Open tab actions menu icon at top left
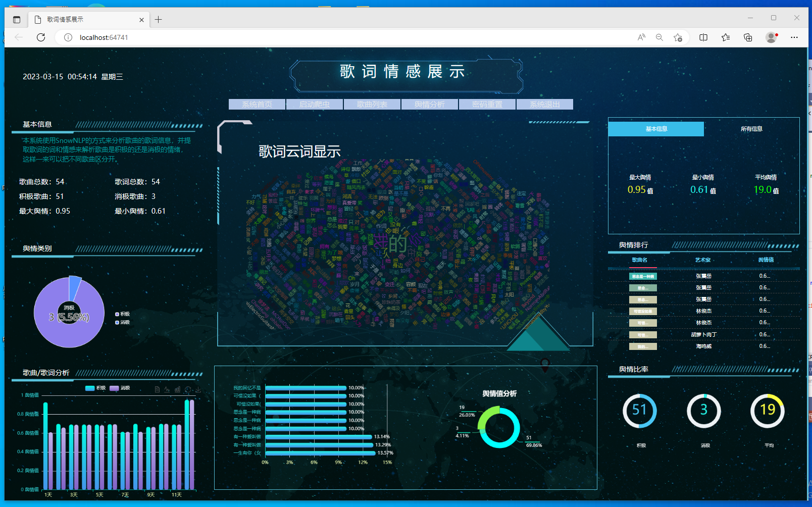This screenshot has height=507, width=812. pos(17,20)
